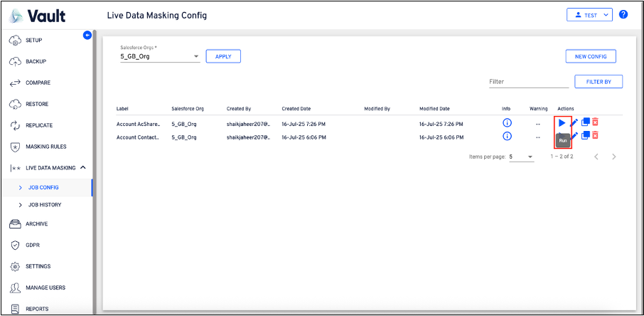This screenshot has height=316, width=644.
Task: Collapse the Live Data Masking section
Action: point(83,168)
